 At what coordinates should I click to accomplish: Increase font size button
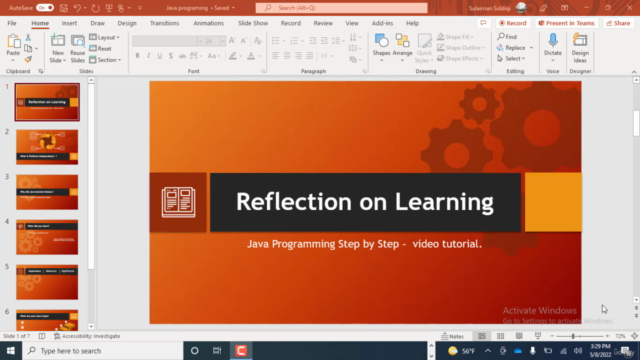click(x=232, y=40)
